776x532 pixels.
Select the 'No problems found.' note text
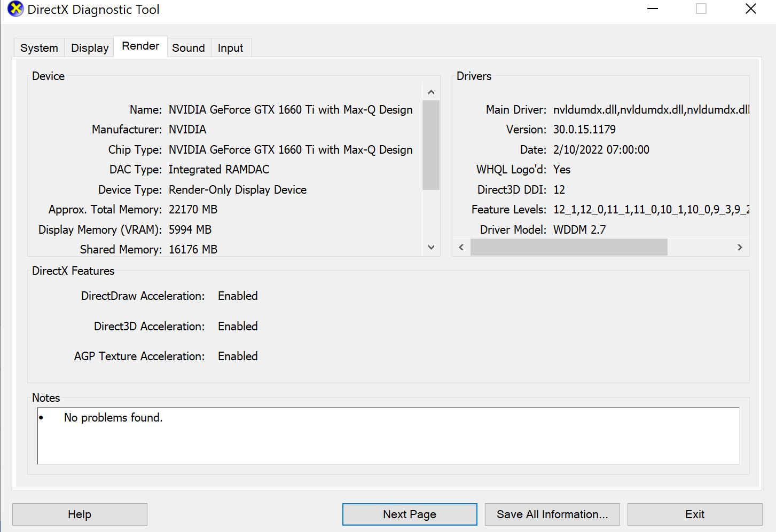tap(113, 418)
